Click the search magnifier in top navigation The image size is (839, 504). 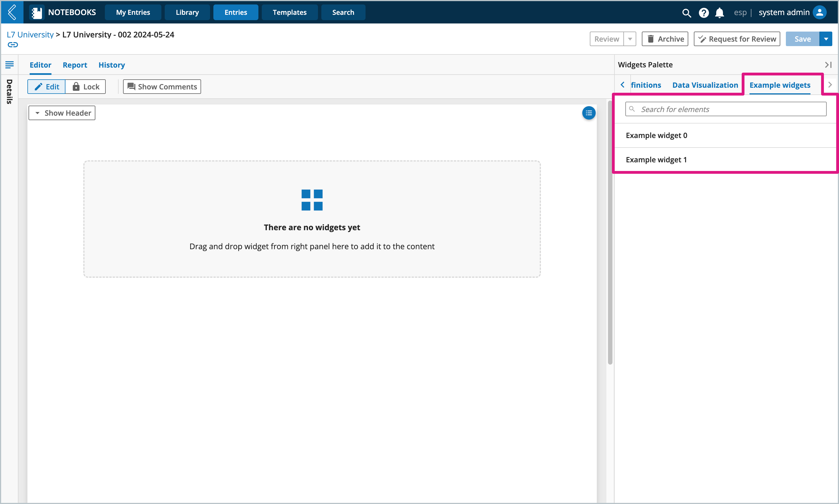point(685,12)
